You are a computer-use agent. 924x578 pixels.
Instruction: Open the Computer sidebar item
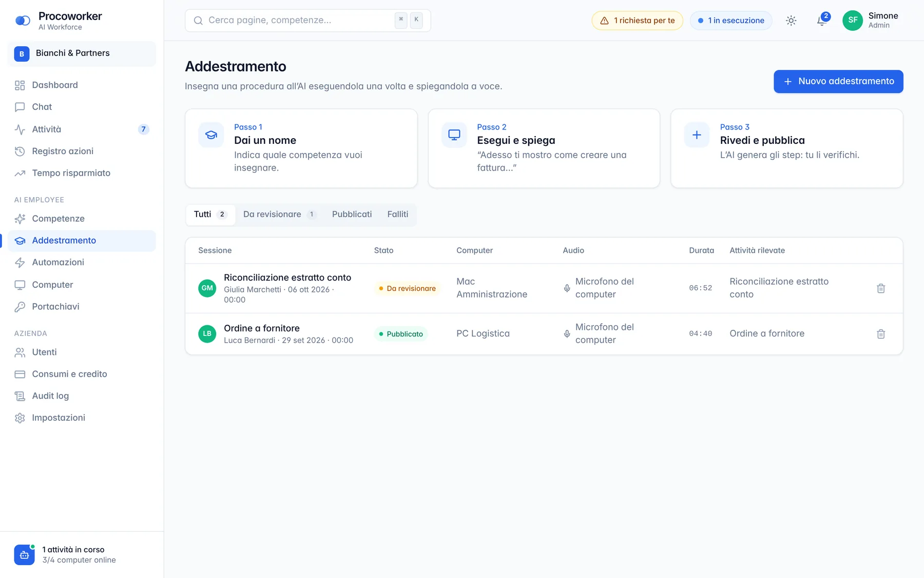(x=82, y=285)
